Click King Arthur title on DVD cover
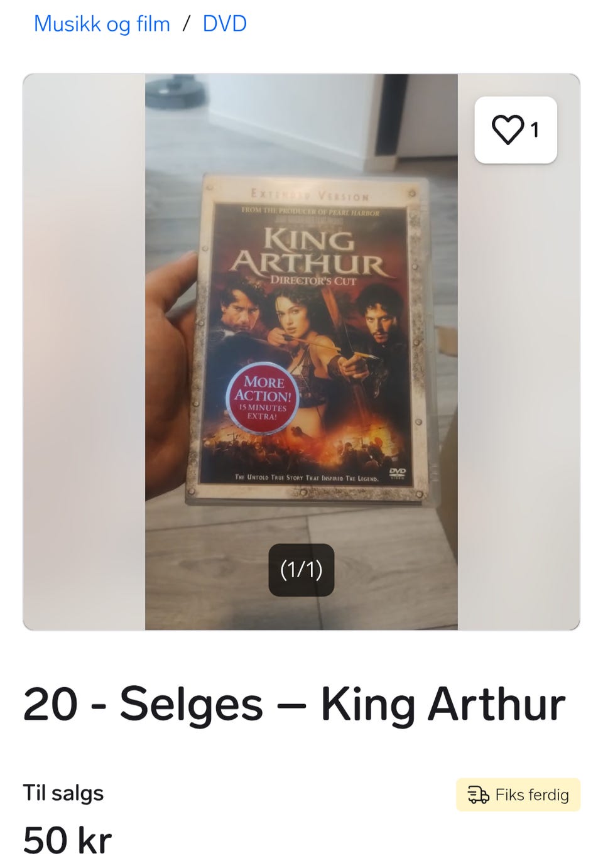Viewport: 603px width, 868px height. click(x=309, y=251)
